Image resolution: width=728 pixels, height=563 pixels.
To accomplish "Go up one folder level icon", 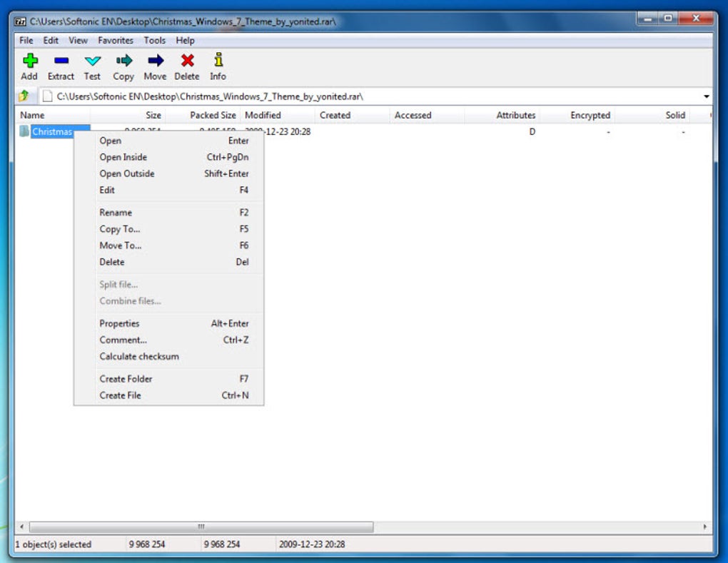I will [24, 96].
